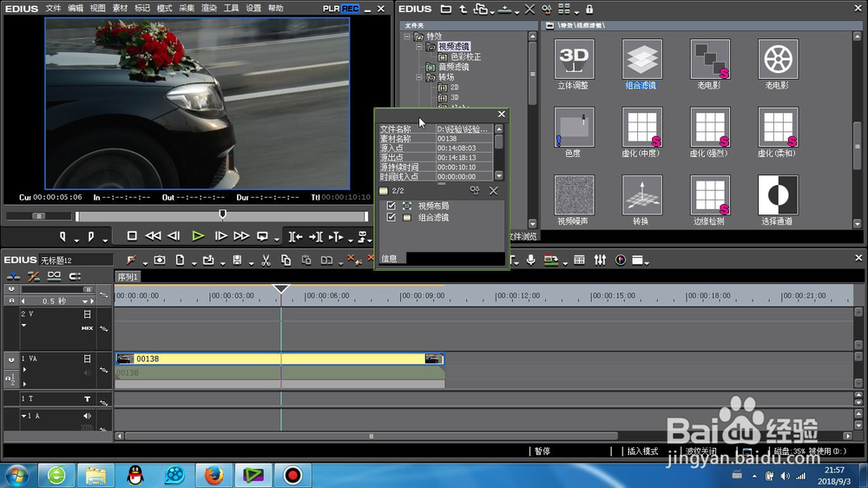The width and height of the screenshot is (868, 488).
Task: Click the player scrub bar position marker
Action: pos(222,214)
